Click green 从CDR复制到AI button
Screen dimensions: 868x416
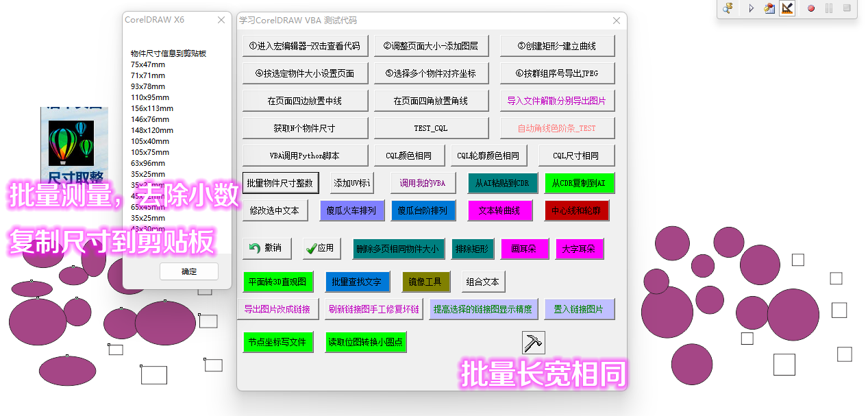pyautogui.click(x=580, y=183)
